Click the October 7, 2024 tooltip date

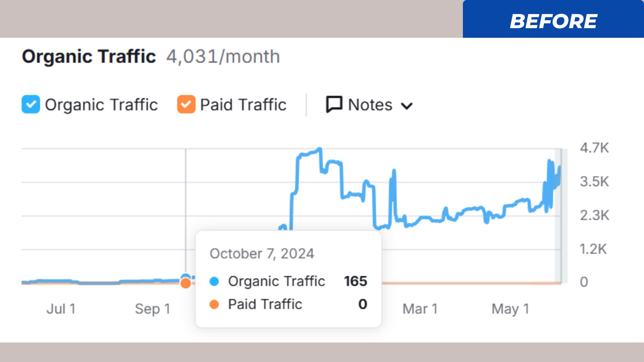tap(262, 254)
